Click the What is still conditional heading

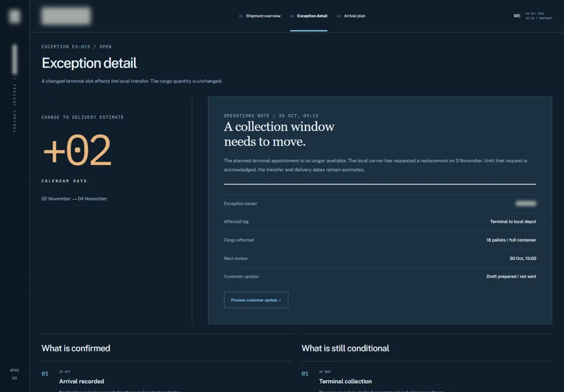345,349
